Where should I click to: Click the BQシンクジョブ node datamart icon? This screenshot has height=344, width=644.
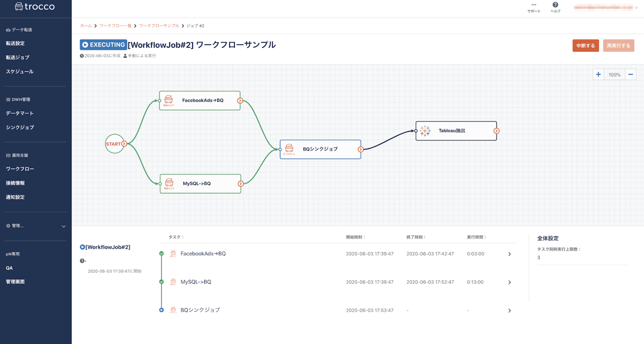click(x=289, y=149)
